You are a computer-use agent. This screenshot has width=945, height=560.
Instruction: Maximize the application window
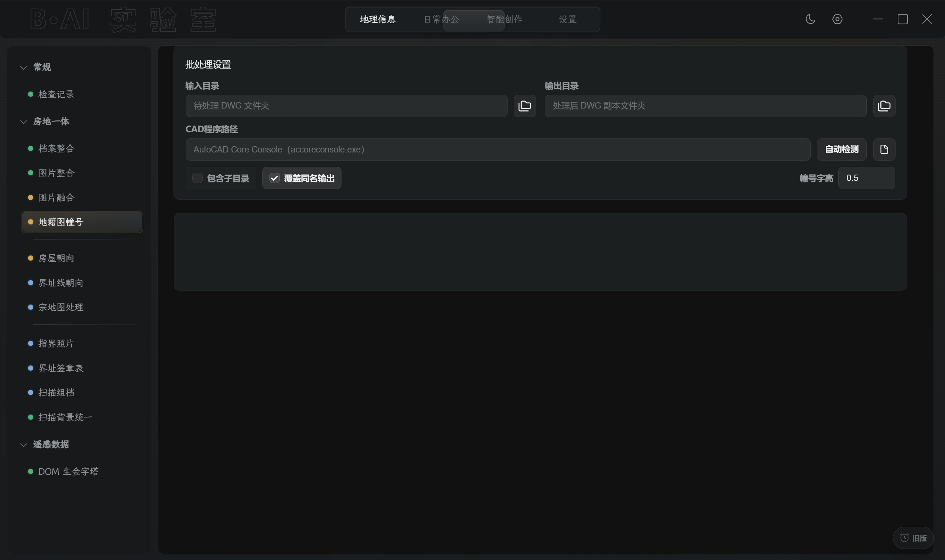pos(903,19)
